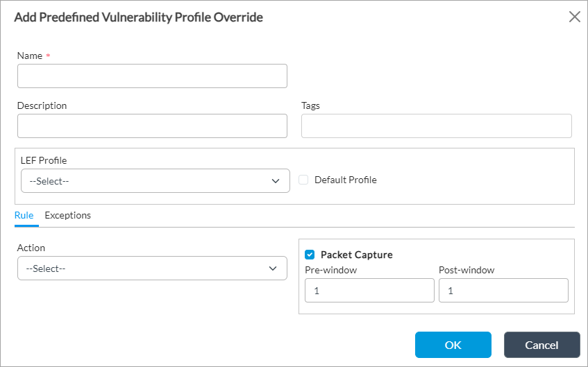
Task: Click the dialog title text
Action: click(139, 17)
